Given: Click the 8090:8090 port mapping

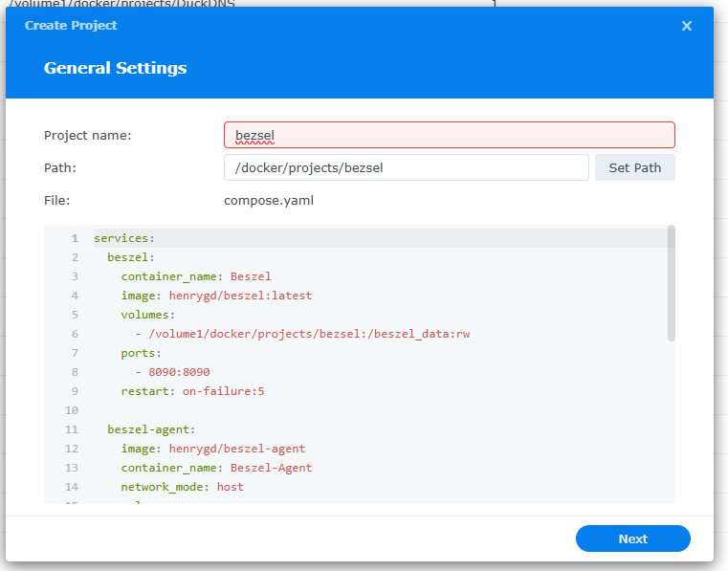Looking at the screenshot, I should [x=179, y=372].
